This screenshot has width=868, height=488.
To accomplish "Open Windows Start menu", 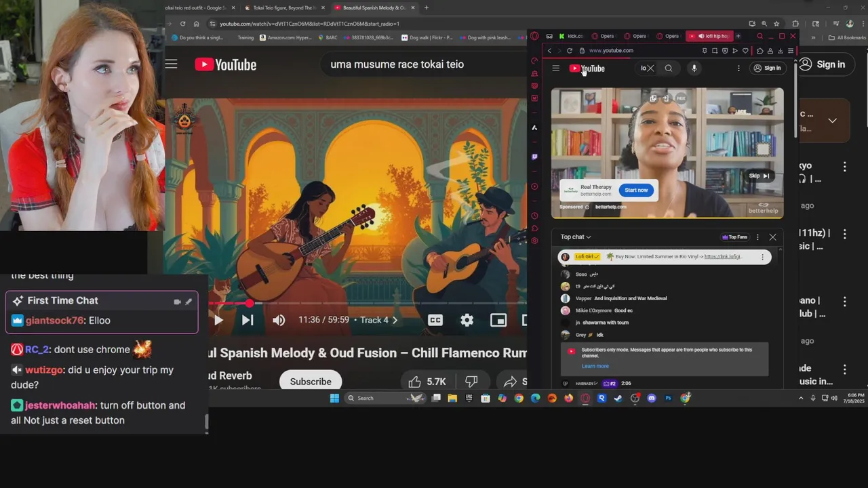I will [334, 398].
